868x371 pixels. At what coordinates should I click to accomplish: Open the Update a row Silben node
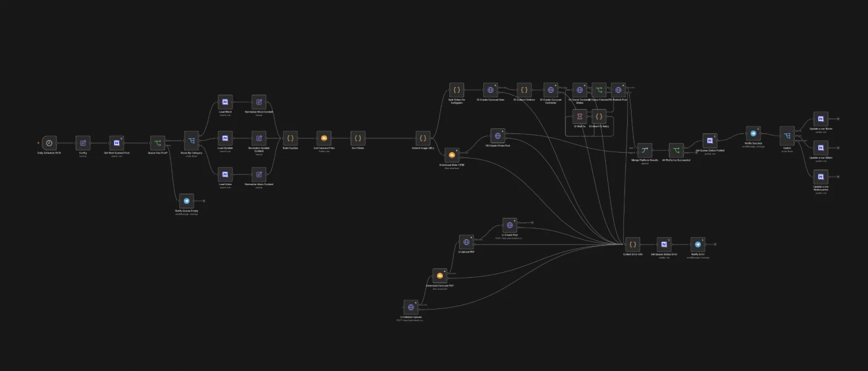point(821,148)
